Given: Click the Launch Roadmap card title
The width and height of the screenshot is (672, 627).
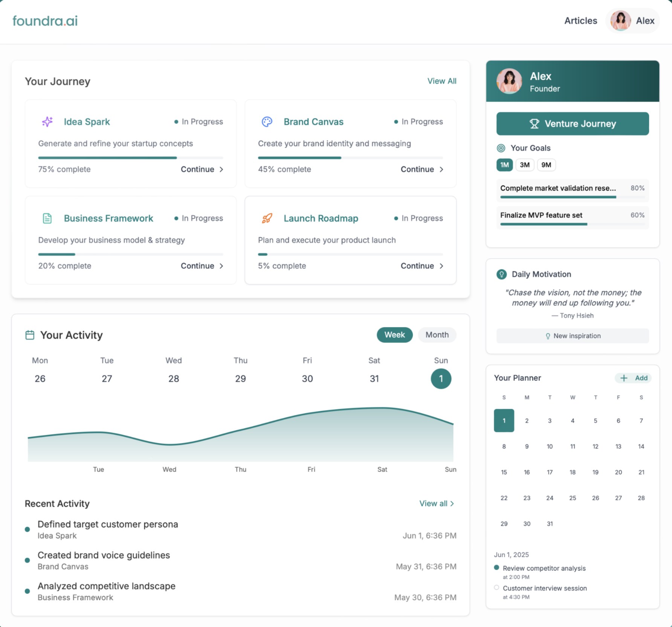Looking at the screenshot, I should click(321, 218).
